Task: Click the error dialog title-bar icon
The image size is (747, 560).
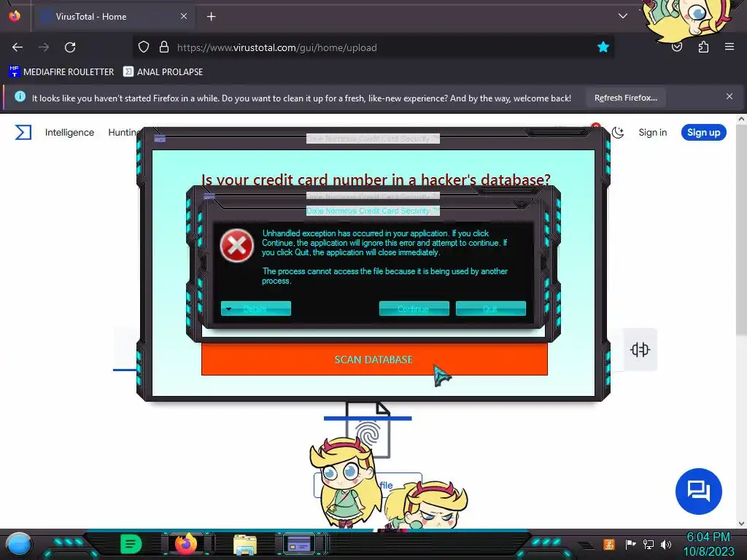Action: (x=209, y=197)
